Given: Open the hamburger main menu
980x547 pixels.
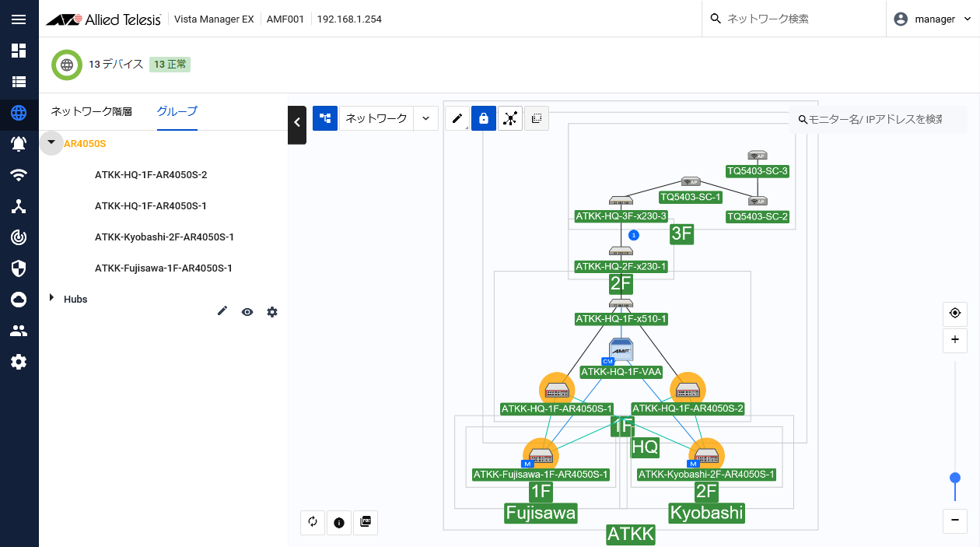Looking at the screenshot, I should (x=19, y=19).
